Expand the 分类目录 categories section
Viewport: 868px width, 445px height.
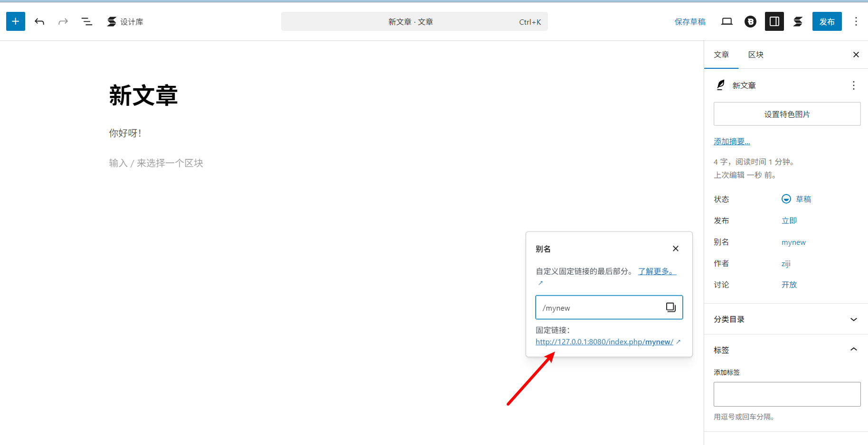point(853,319)
